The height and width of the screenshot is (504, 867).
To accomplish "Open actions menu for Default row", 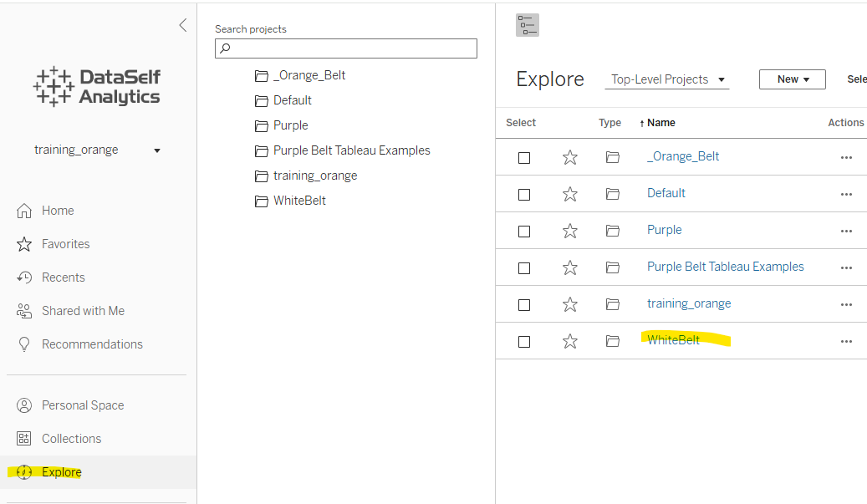I will (x=846, y=194).
